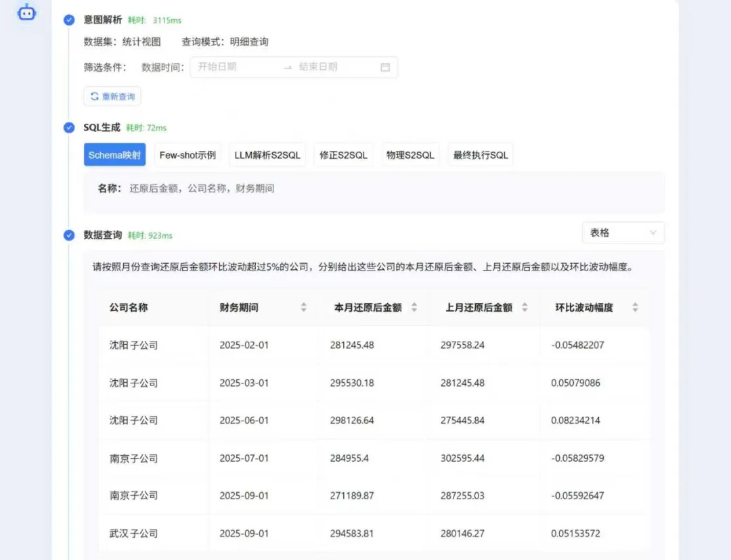This screenshot has width=731, height=560.
Task: Sort the 环比波动幅度 column
Action: [x=635, y=307]
